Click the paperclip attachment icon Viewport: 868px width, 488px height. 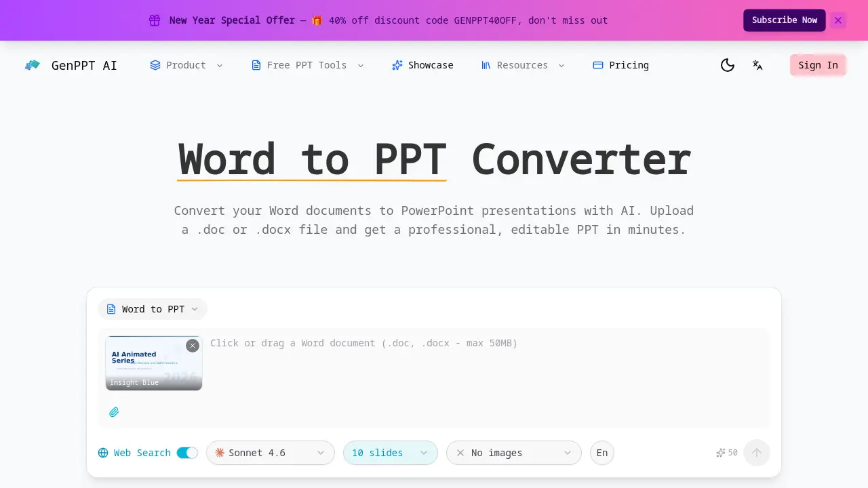tap(114, 412)
